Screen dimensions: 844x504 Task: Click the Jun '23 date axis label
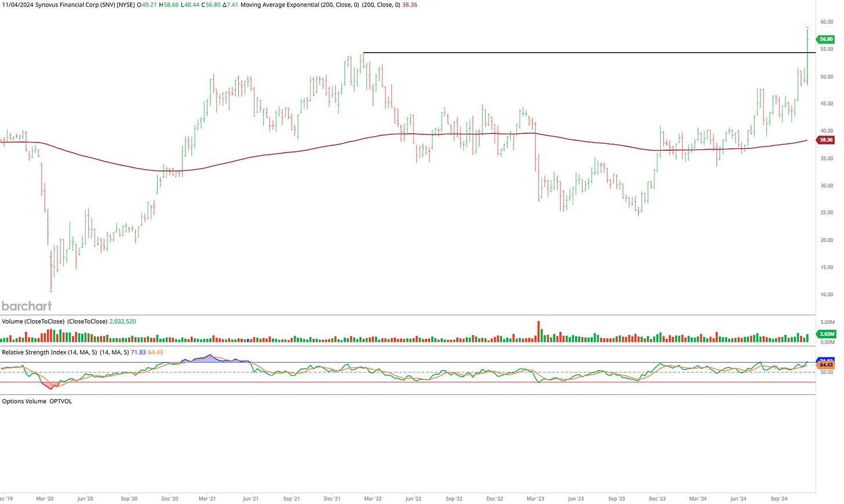coord(576,498)
